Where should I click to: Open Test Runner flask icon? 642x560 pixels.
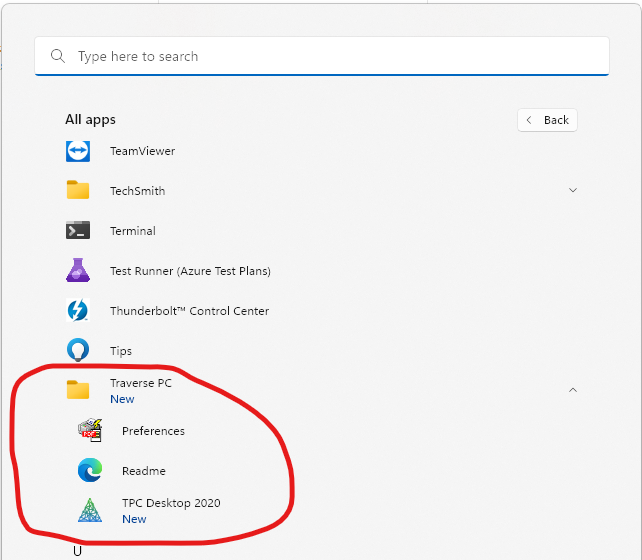pyautogui.click(x=78, y=270)
